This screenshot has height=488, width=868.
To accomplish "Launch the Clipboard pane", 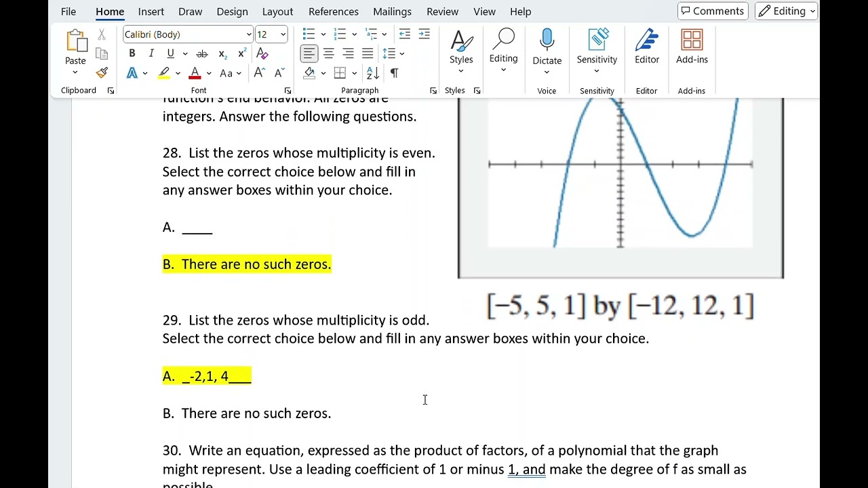I will pyautogui.click(x=111, y=91).
